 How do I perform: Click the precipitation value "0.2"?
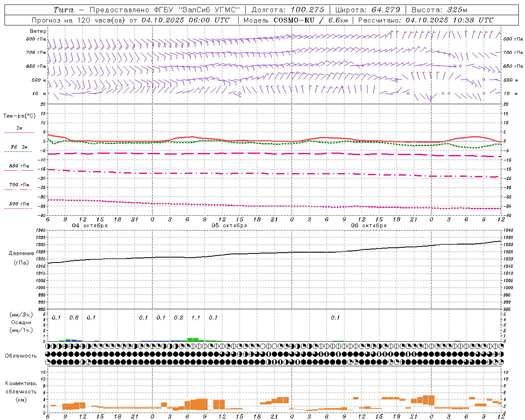(178, 317)
